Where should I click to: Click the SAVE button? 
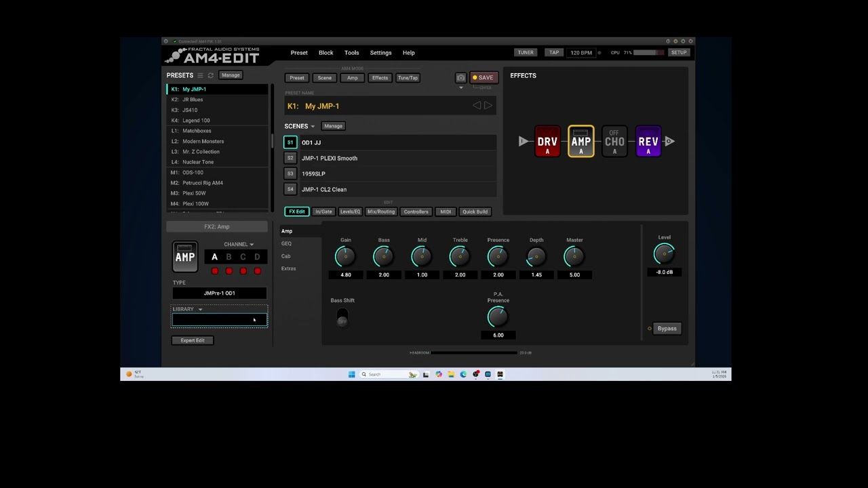point(484,78)
